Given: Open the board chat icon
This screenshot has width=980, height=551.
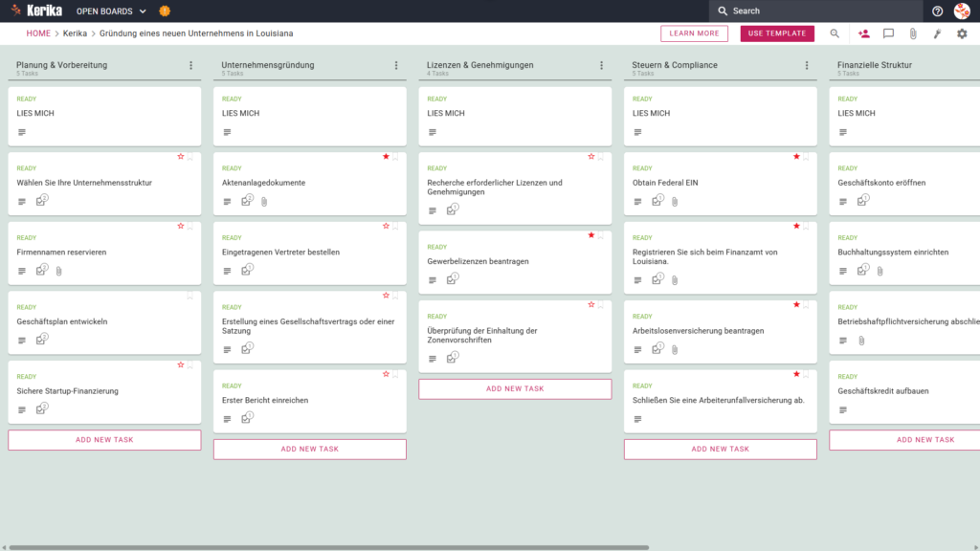Looking at the screenshot, I should click(x=888, y=33).
